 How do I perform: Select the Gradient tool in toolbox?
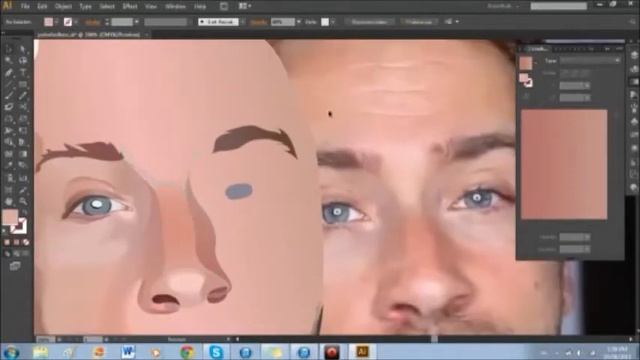tap(23, 154)
